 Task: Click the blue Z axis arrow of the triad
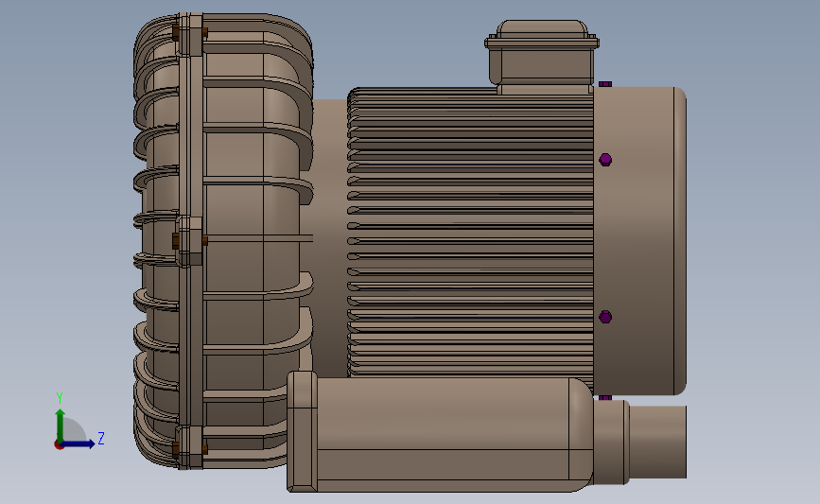pyautogui.click(x=79, y=444)
